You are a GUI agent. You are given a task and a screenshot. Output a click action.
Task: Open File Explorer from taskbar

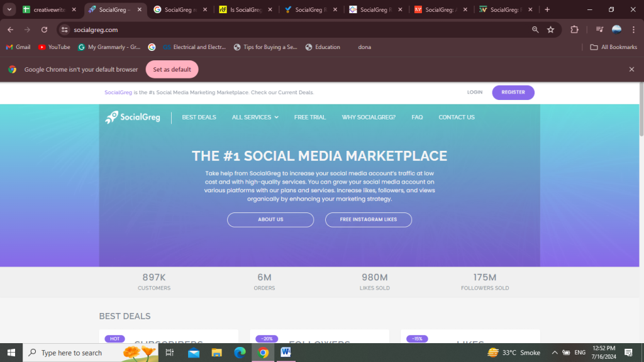pos(216,353)
